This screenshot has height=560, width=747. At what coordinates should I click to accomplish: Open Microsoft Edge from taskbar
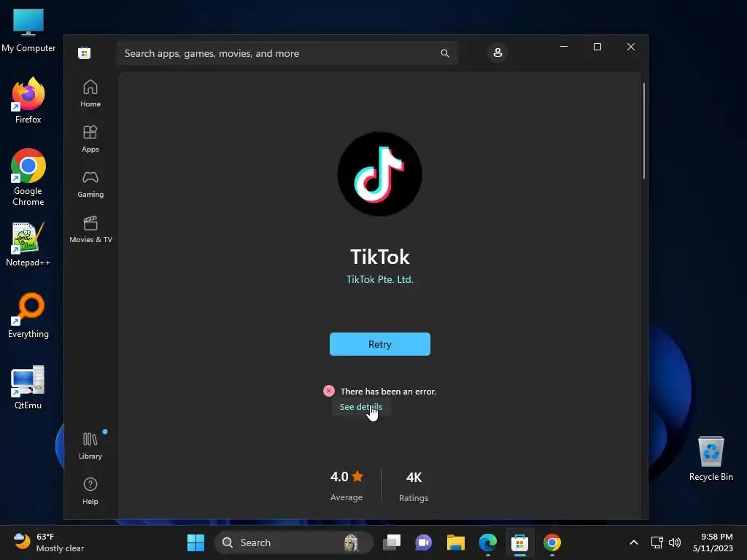[x=487, y=542]
